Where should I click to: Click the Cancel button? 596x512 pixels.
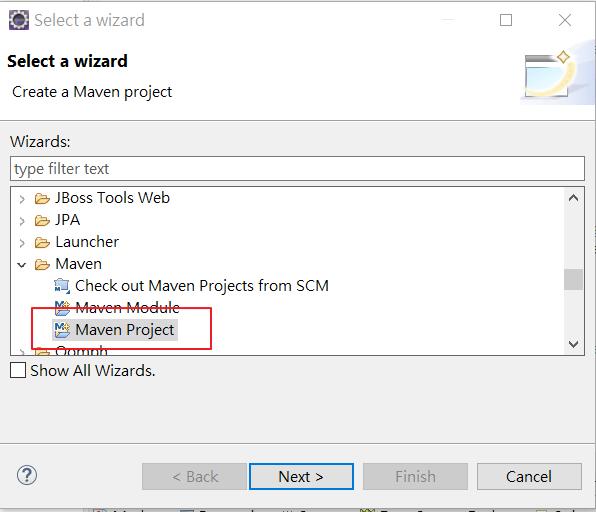(x=529, y=476)
